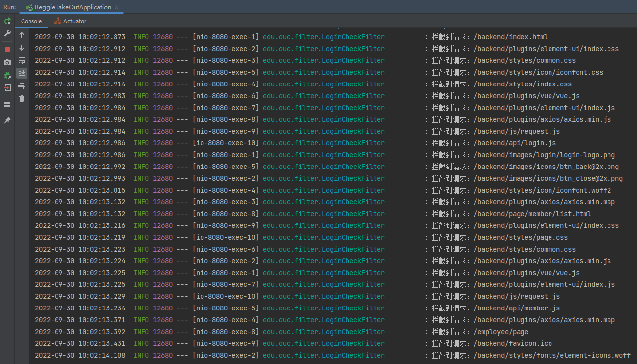
Task: Click timestamp '2022-09-30 10:02:13.392'
Action: tap(80, 332)
